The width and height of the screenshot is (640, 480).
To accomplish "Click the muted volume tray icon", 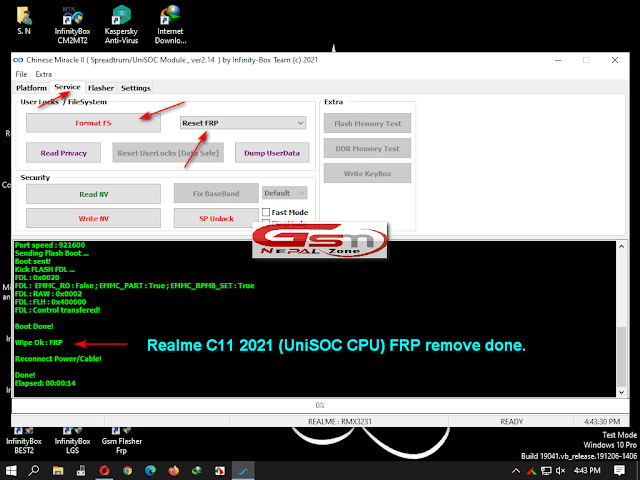I will coord(560,471).
